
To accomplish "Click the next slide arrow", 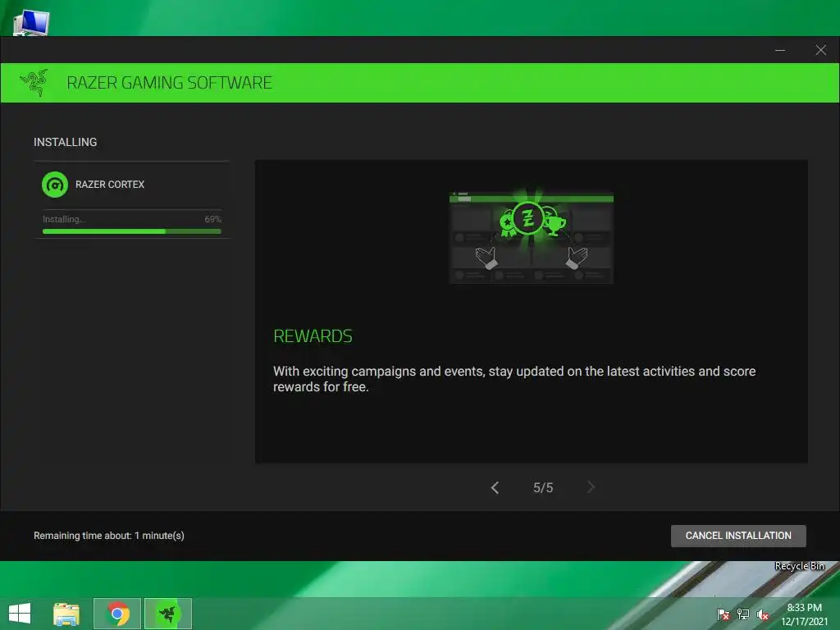I will pos(591,487).
